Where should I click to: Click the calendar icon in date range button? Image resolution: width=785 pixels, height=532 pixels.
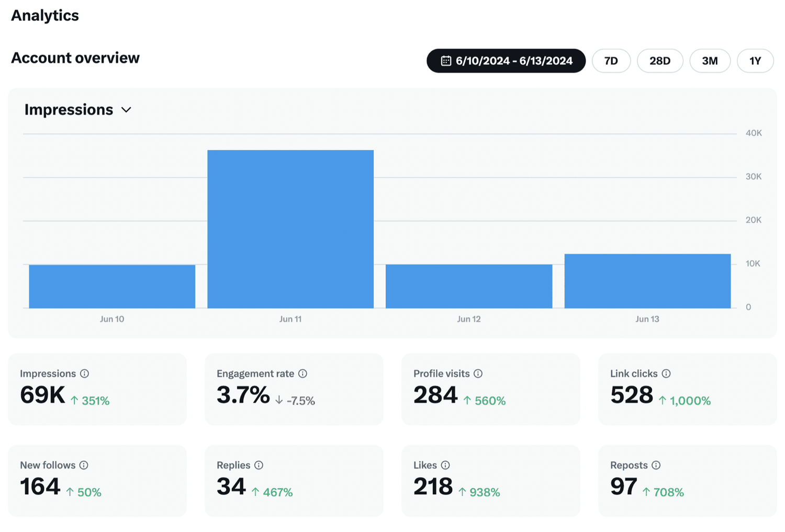pyautogui.click(x=446, y=61)
